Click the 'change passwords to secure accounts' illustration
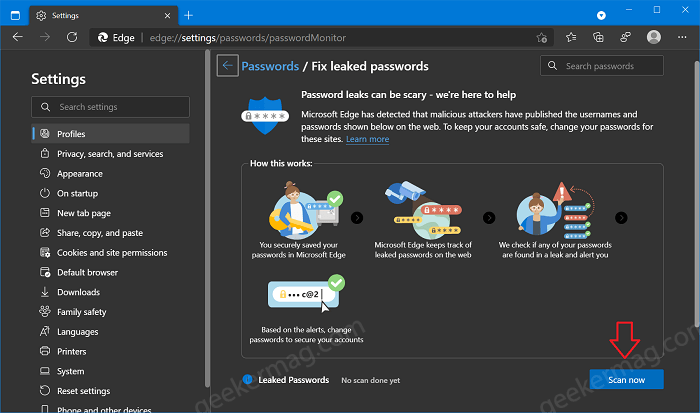 [306, 293]
